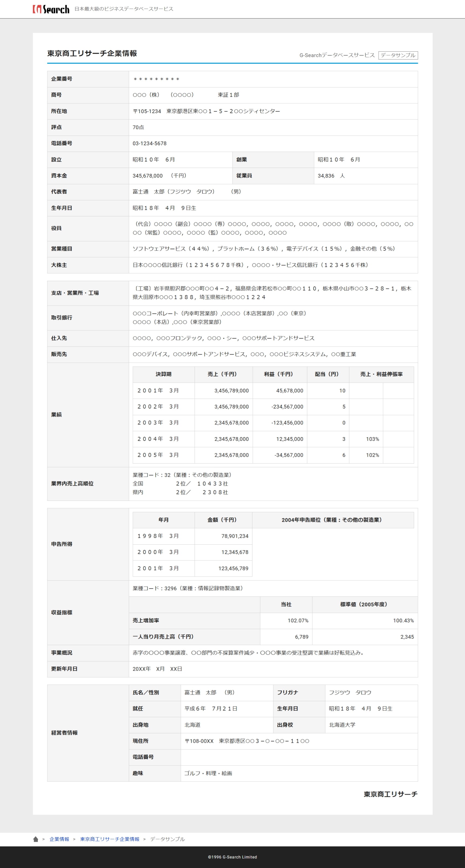This screenshot has width=465, height=868.
Task: Click the 70点 rating value
Action: (x=138, y=127)
